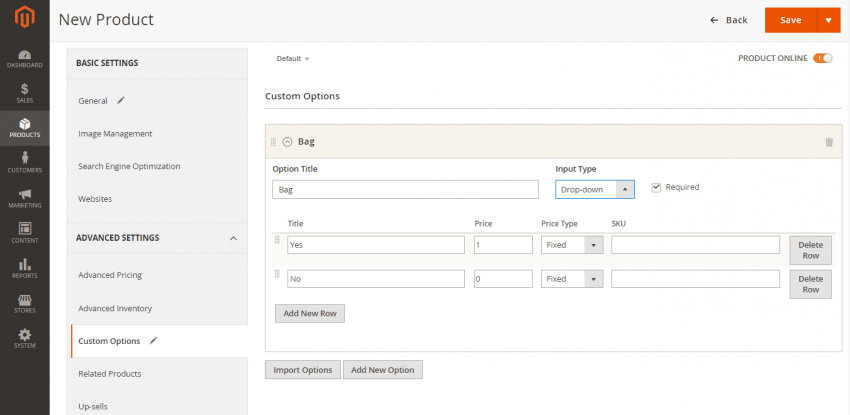This screenshot has width=850, height=415.
Task: Click the pencil icon next to Custom Options
Action: tap(153, 341)
